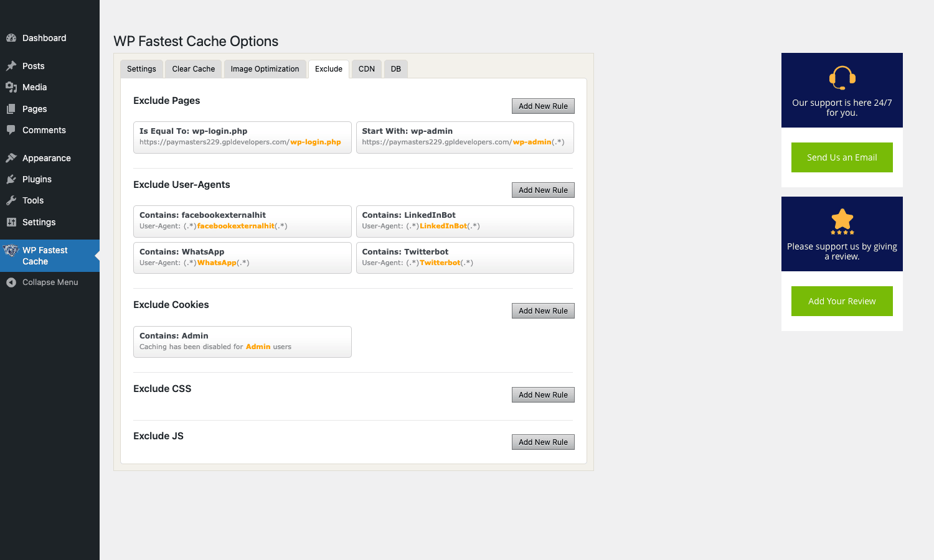Click the Add Your Review button
The image size is (934, 560).
(x=842, y=301)
